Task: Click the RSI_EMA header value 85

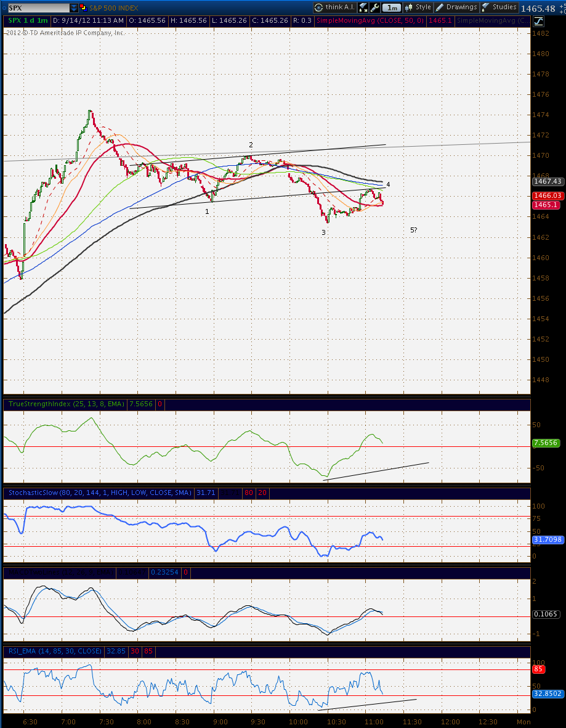Action: pos(148,651)
